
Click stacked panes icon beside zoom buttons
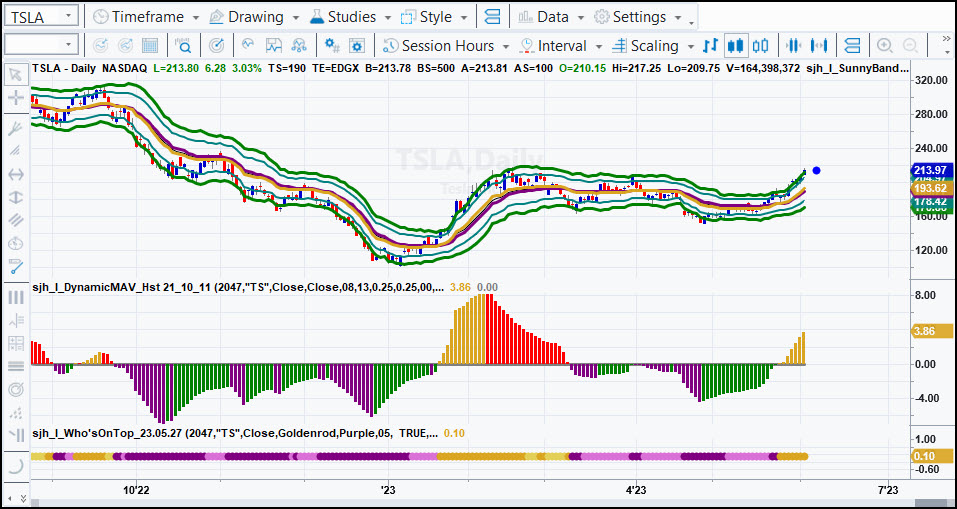(x=852, y=46)
